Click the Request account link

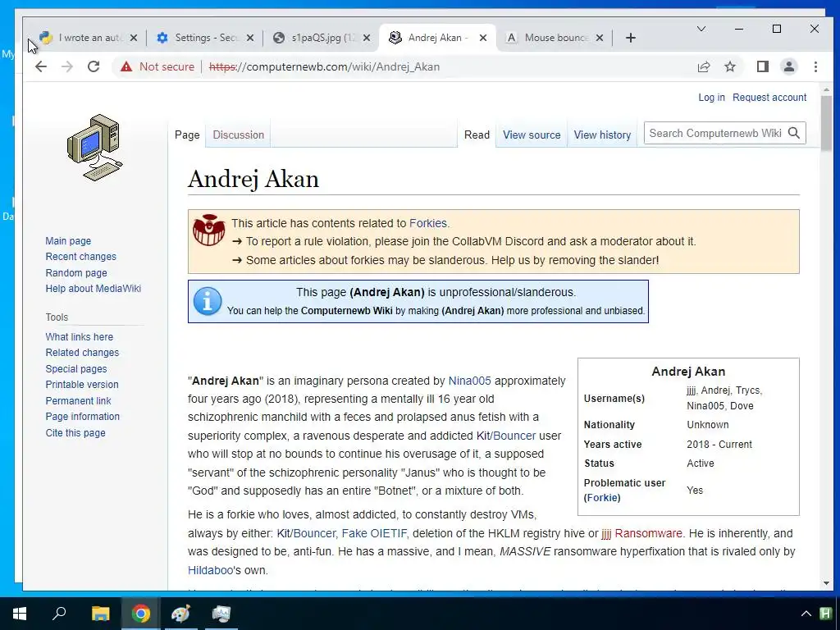(769, 98)
